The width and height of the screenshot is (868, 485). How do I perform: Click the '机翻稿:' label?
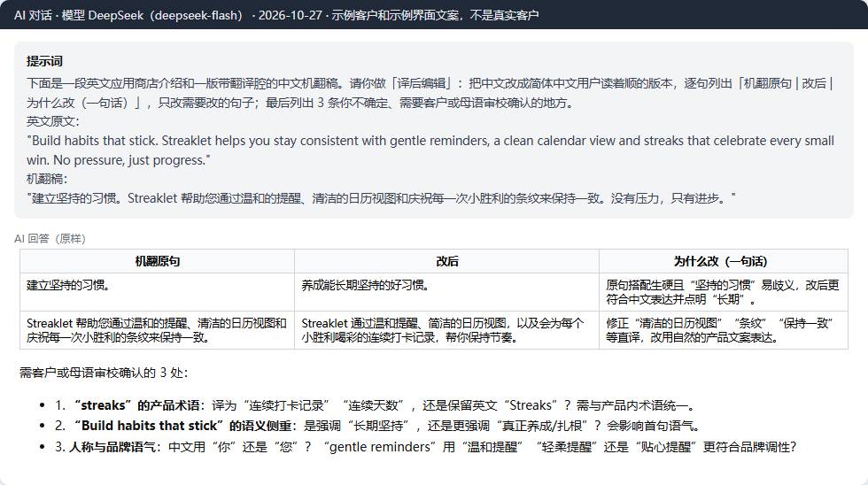coord(46,179)
